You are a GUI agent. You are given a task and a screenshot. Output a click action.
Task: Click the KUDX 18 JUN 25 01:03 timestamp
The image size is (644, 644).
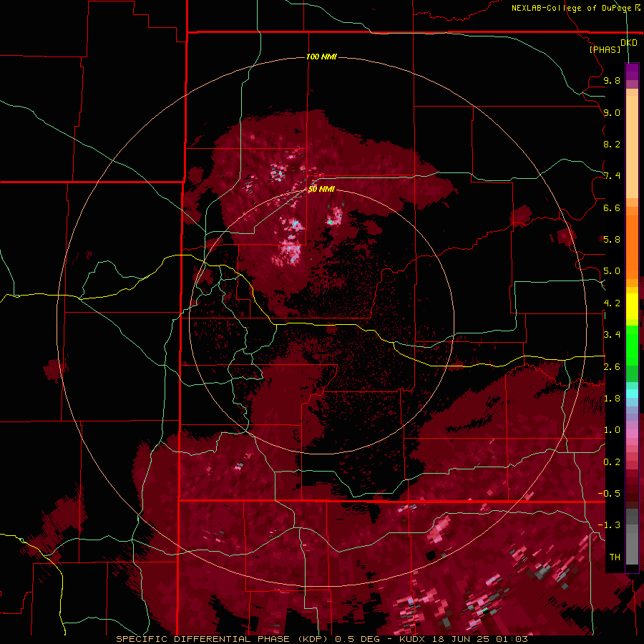coord(464,639)
